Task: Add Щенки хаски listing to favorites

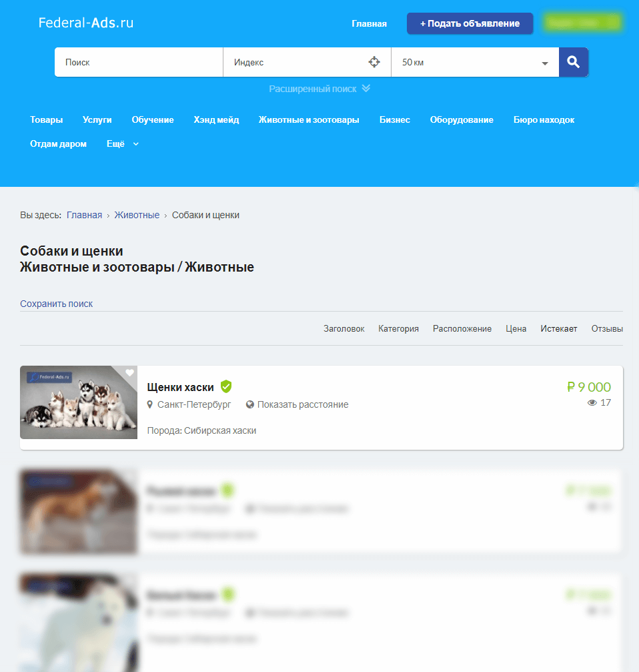Action: [129, 373]
